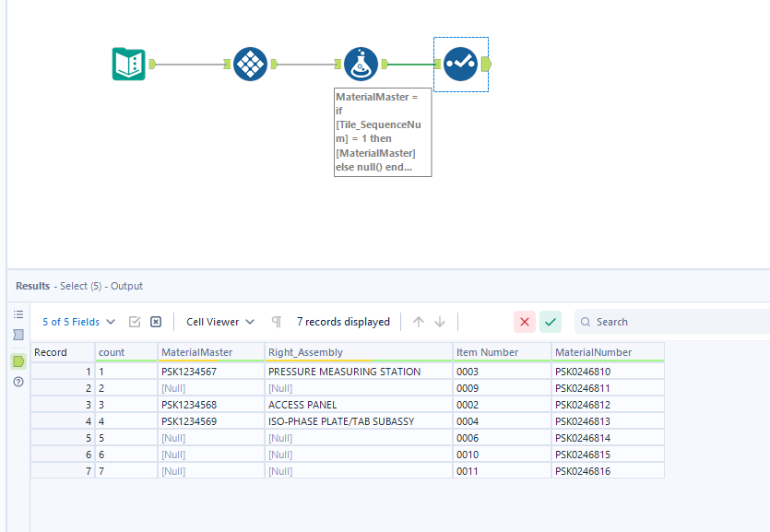The image size is (770, 532).
Task: Click the input anchor icon in results sidebar
Action: (x=18, y=335)
